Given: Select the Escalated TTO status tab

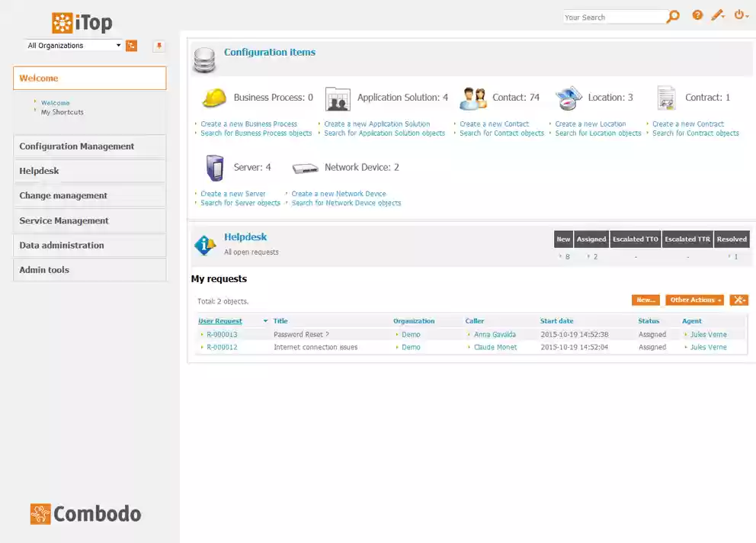Looking at the screenshot, I should click(635, 239).
